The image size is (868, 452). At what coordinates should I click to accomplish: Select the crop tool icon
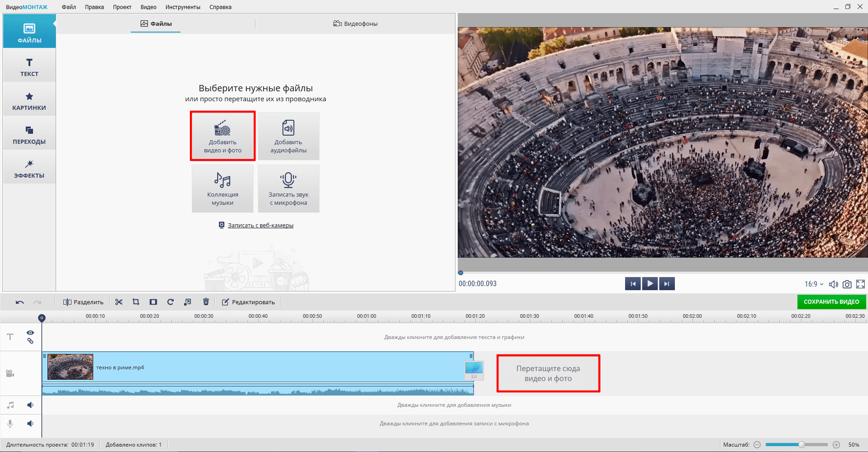click(136, 302)
